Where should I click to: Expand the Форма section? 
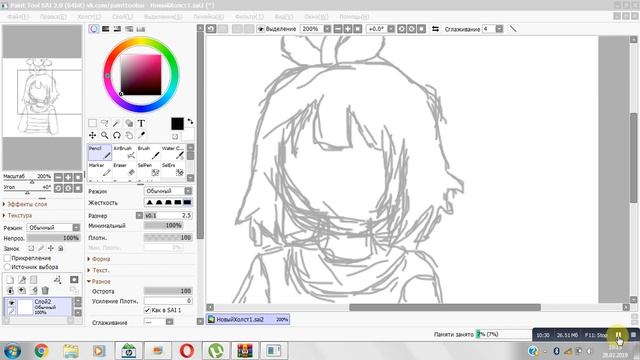coord(99,259)
